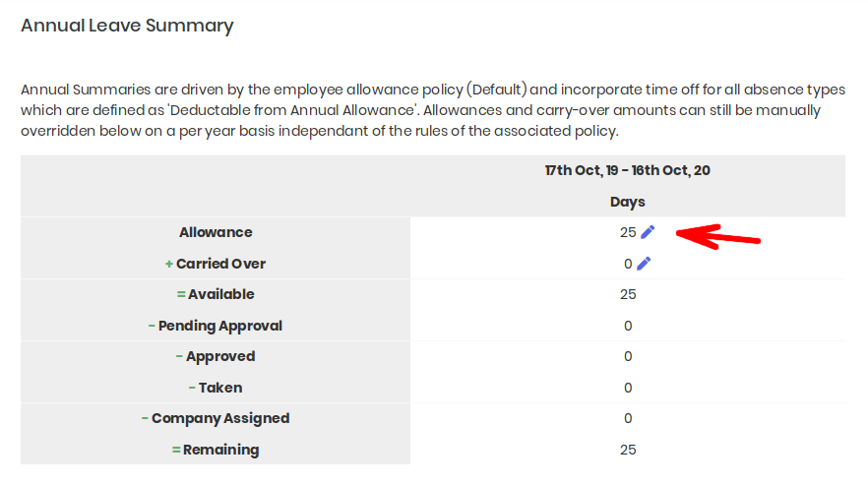
Task: Edit the Allowance value with the pencil icon
Action: (x=648, y=232)
